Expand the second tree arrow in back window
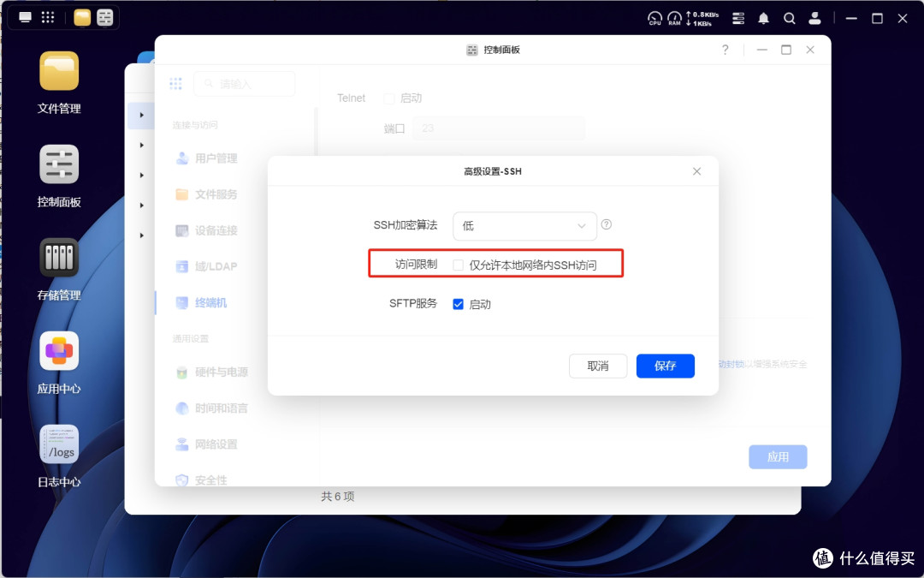Screen dimensions: 924x578 click(141, 145)
